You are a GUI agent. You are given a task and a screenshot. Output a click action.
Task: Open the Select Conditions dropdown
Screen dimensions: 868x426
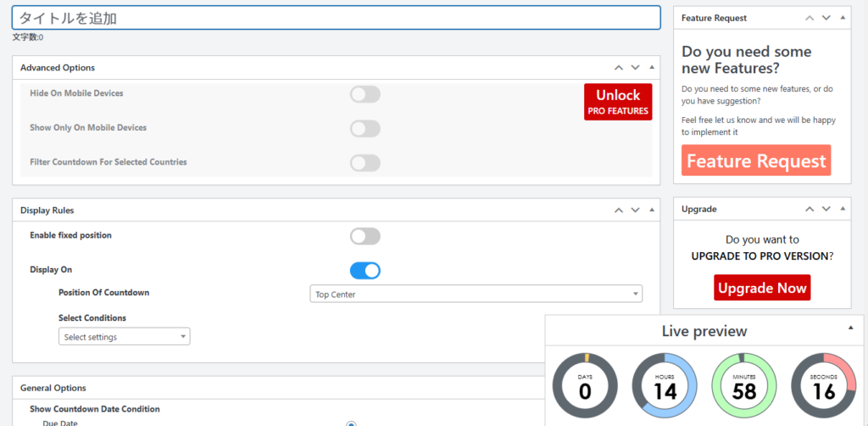(125, 337)
